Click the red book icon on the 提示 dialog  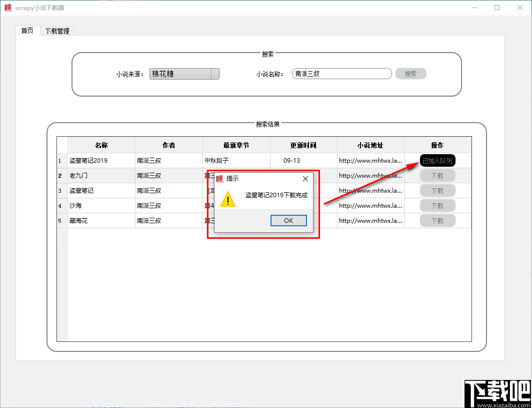point(218,178)
